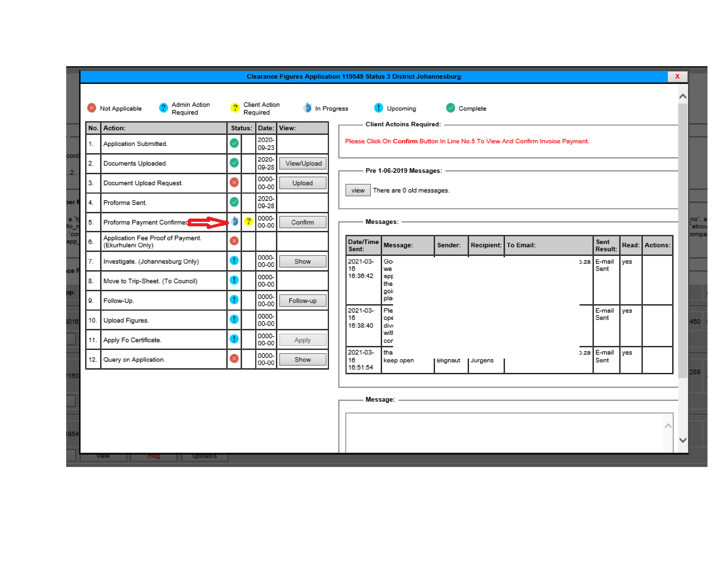Click the message box scroll up arrow

668,426
